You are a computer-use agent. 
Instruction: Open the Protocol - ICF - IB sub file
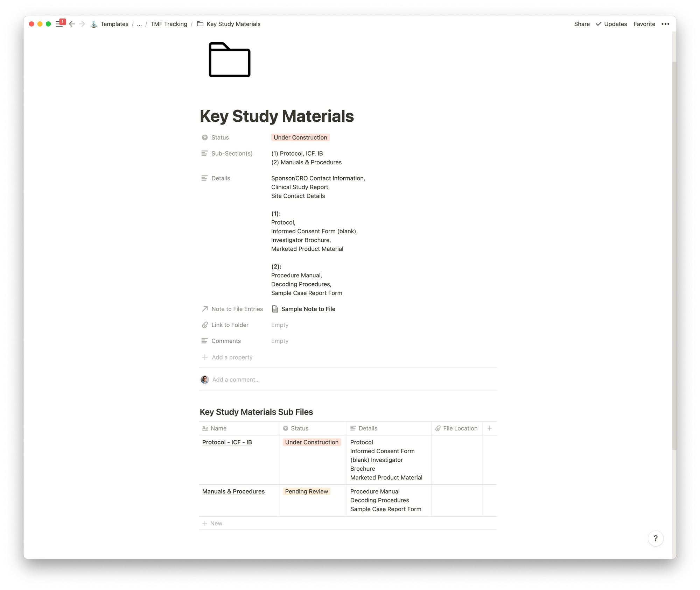click(227, 442)
